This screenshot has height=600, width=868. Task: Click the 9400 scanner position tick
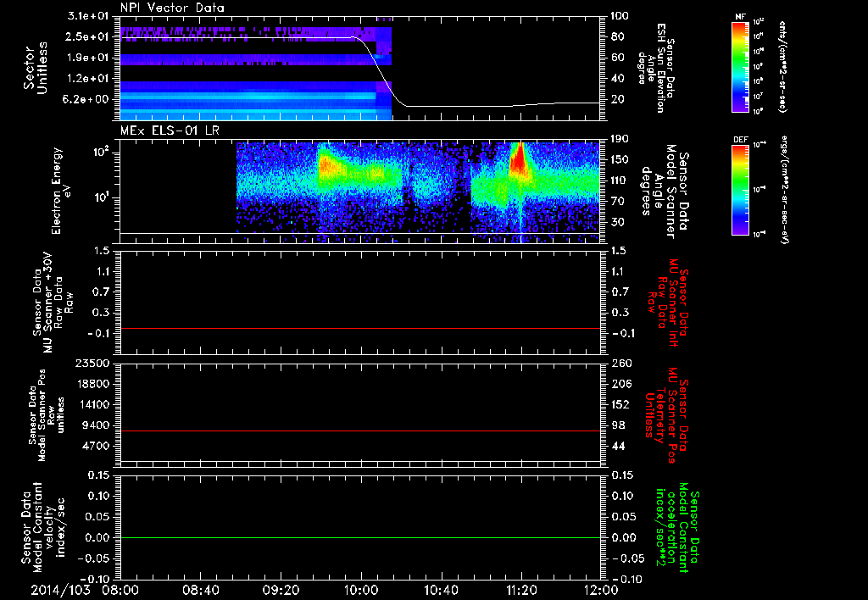pyautogui.click(x=96, y=425)
